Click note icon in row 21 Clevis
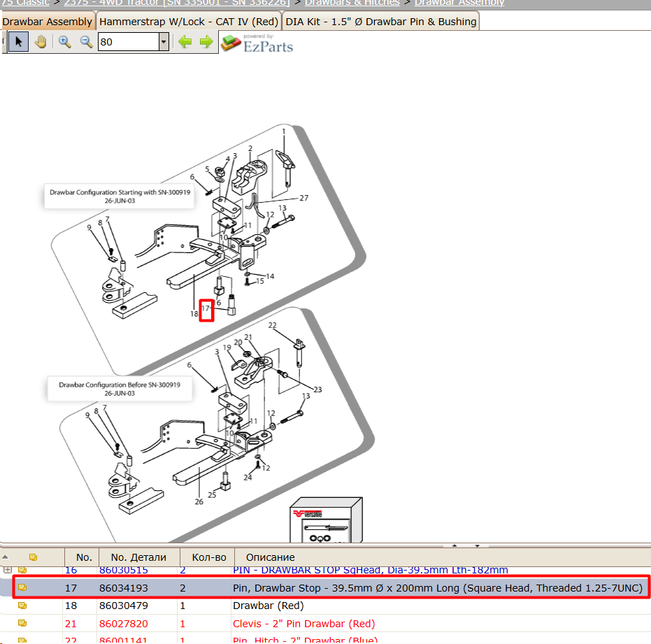The width and height of the screenshot is (651, 644). [22, 623]
